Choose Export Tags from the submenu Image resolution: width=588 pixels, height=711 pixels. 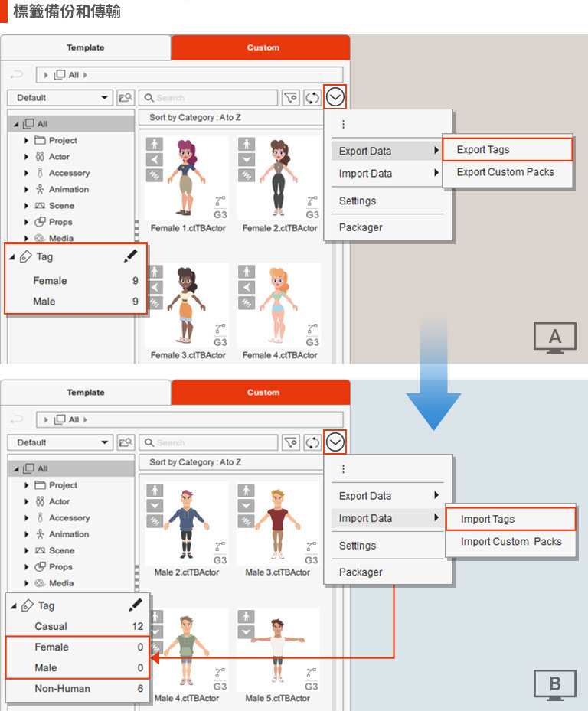[483, 150]
